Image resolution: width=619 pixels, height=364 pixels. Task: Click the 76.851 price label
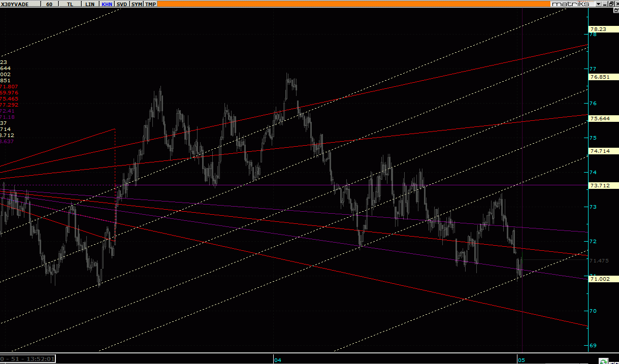pyautogui.click(x=603, y=77)
